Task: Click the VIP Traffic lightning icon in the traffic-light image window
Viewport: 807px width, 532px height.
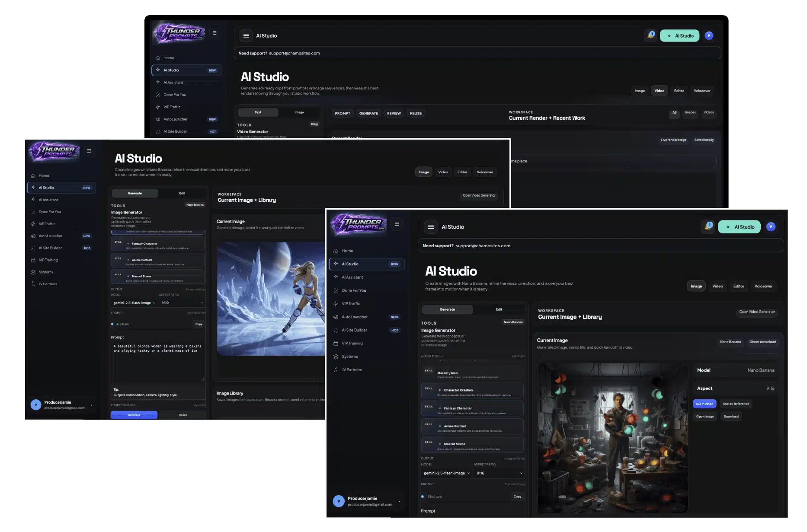Action: [336, 304]
